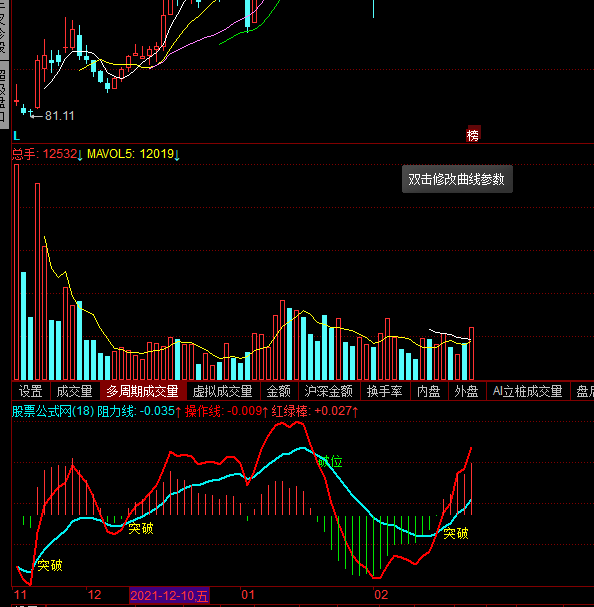Switch to the 换手率 tab
Screen dimensions: 594x607
click(x=385, y=391)
